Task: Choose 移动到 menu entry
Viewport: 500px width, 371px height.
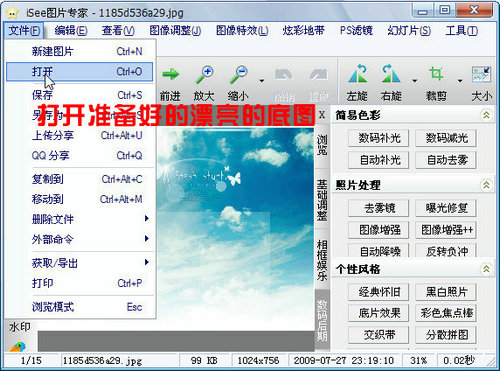Action: (x=80, y=199)
